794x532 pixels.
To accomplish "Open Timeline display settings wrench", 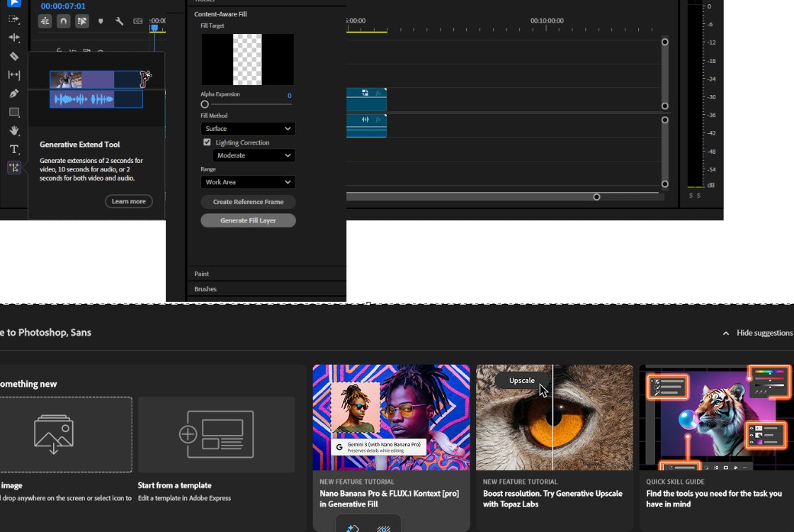I will pyautogui.click(x=119, y=21).
